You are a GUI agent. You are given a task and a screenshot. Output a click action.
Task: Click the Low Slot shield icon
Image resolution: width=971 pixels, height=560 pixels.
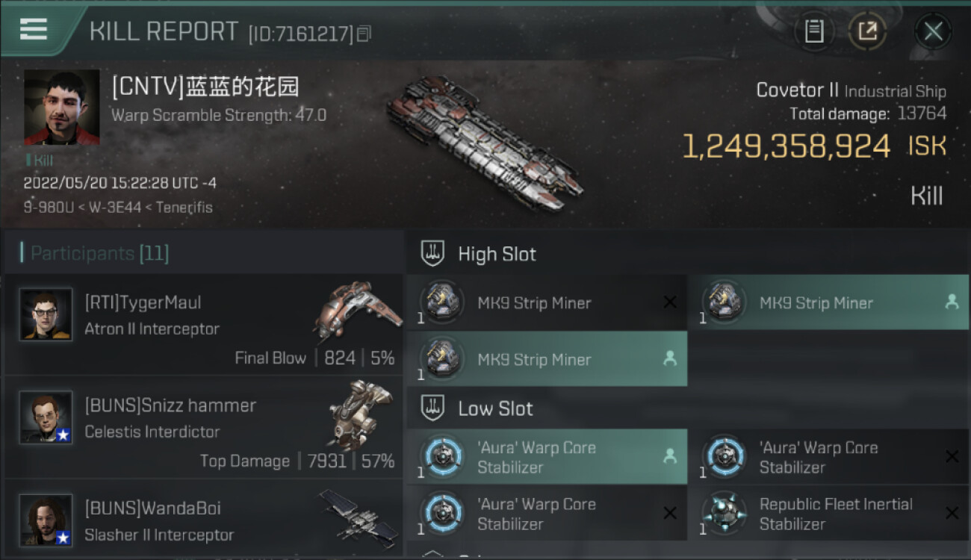pyautogui.click(x=433, y=408)
